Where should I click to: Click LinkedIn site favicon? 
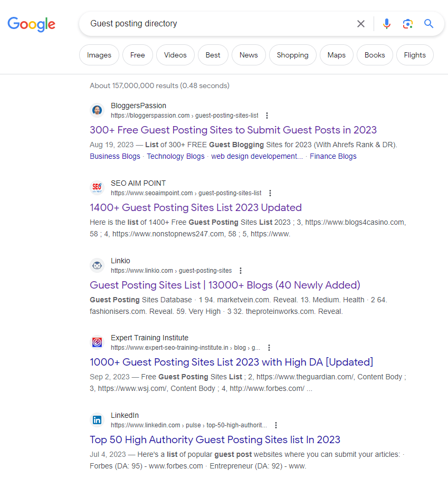97,420
